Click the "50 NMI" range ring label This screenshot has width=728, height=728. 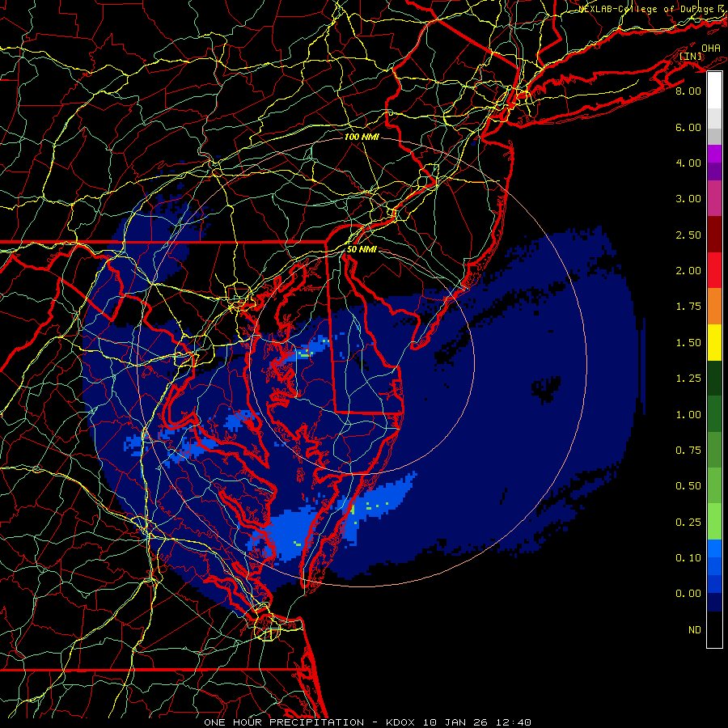tap(362, 249)
